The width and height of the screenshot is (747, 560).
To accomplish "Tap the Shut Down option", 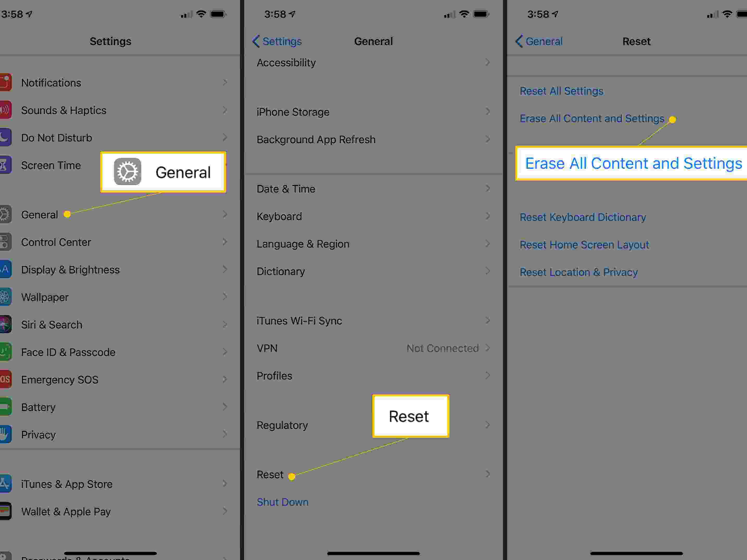I will (x=282, y=502).
